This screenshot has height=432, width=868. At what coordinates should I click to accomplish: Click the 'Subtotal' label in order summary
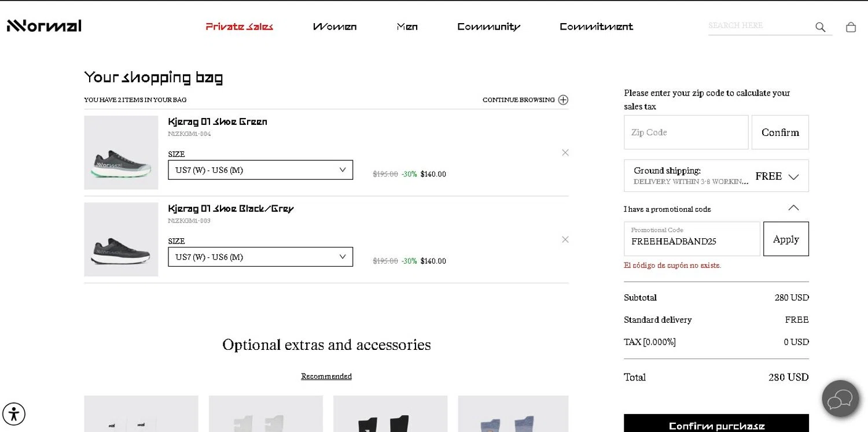click(640, 298)
